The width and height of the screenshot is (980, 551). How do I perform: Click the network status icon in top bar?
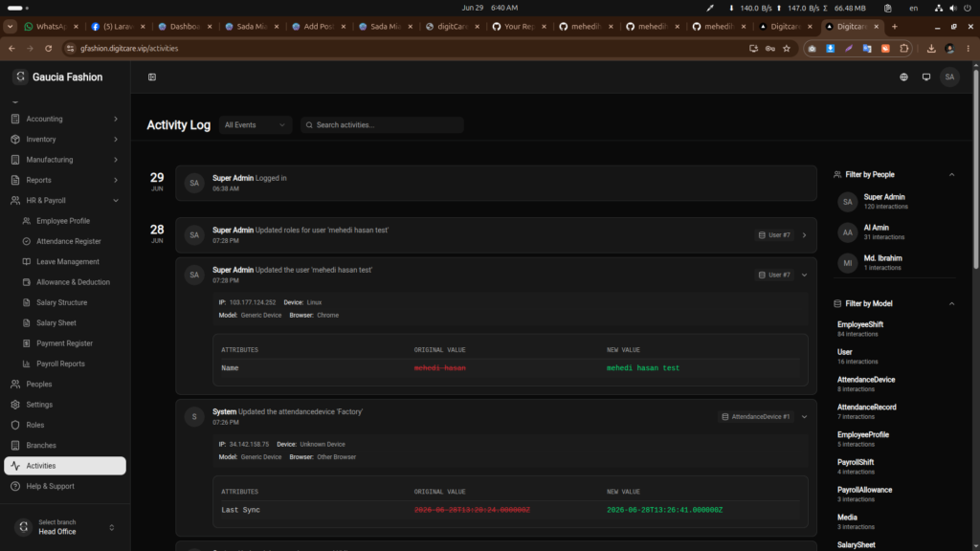coord(938,8)
